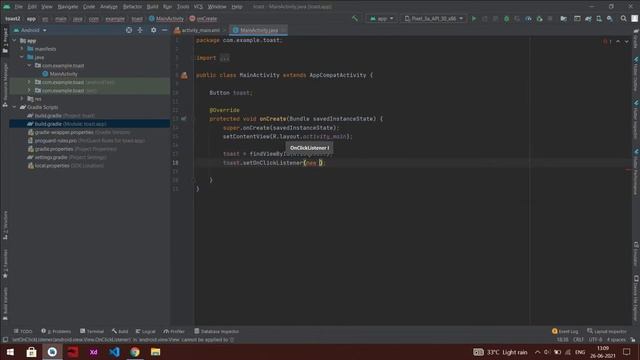Open Search Everywhere magnifier icon
Image resolution: width=640 pixels, height=360 pixels.
pyautogui.click(x=623, y=18)
